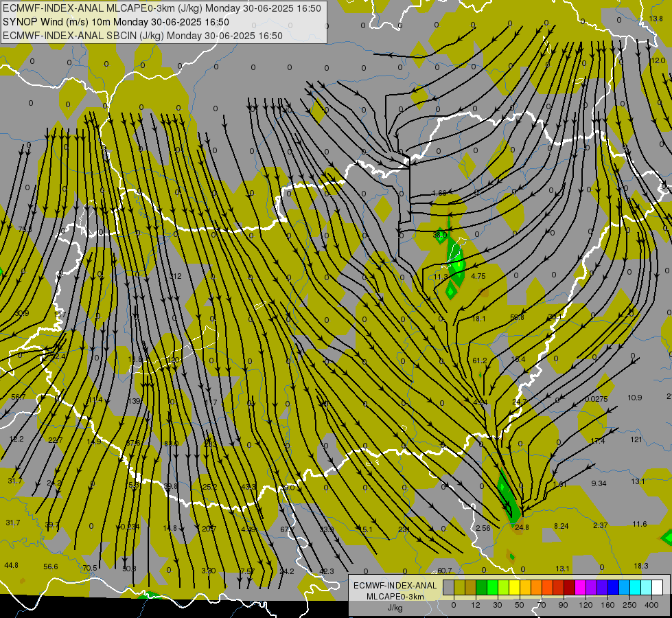
Task: Click the ECMWF-INDEX-ANAL SBCIN title line
Action: click(143, 36)
